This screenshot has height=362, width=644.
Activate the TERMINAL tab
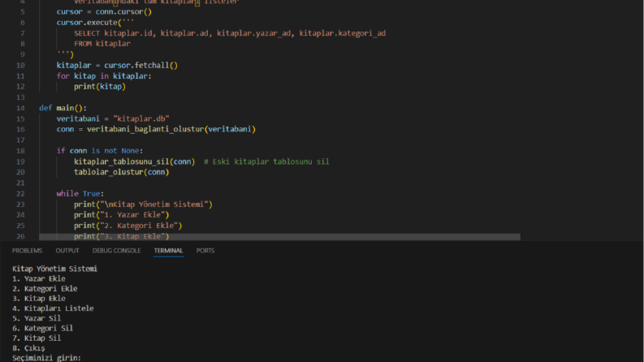(168, 250)
